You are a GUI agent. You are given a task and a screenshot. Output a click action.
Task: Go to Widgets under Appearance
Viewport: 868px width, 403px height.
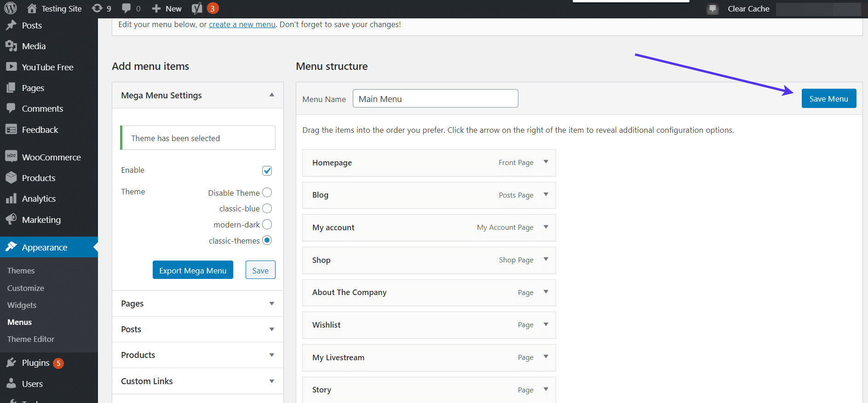tap(22, 305)
